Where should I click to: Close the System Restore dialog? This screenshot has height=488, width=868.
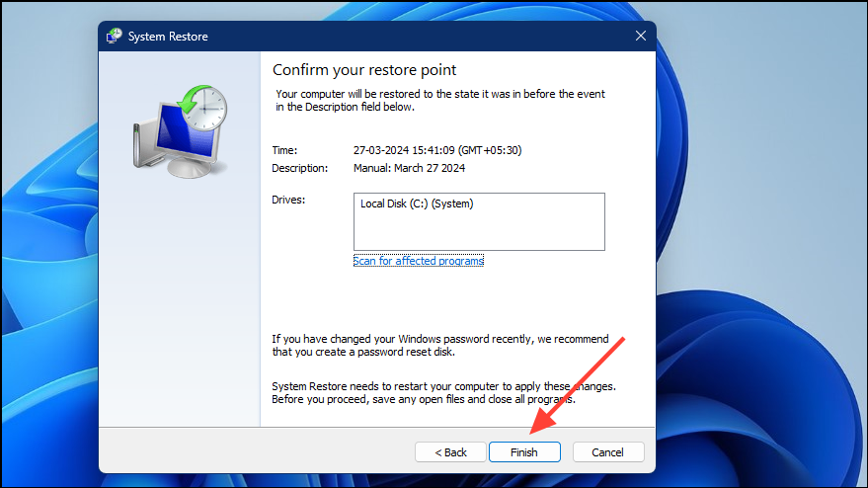641,36
